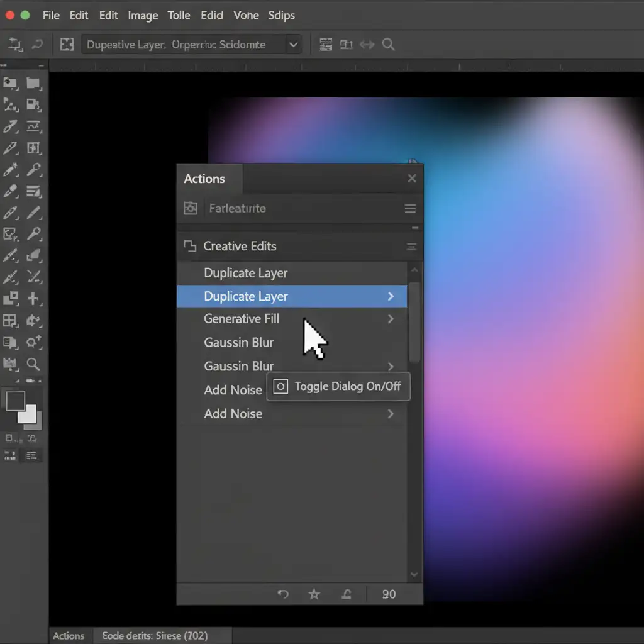Screen dimensions: 644x644
Task: Click the Toggle Dialog On/Off checkbox
Action: 281,386
